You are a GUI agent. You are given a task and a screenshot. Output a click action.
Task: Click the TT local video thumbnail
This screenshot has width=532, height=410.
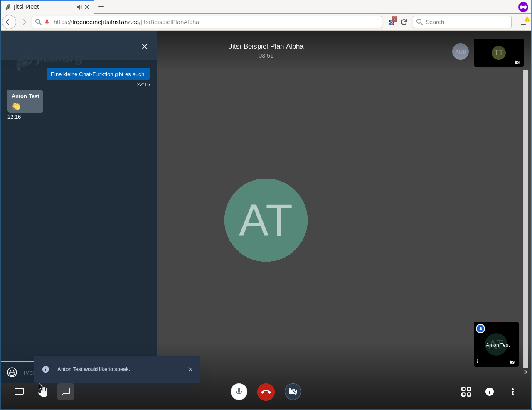[x=499, y=53]
